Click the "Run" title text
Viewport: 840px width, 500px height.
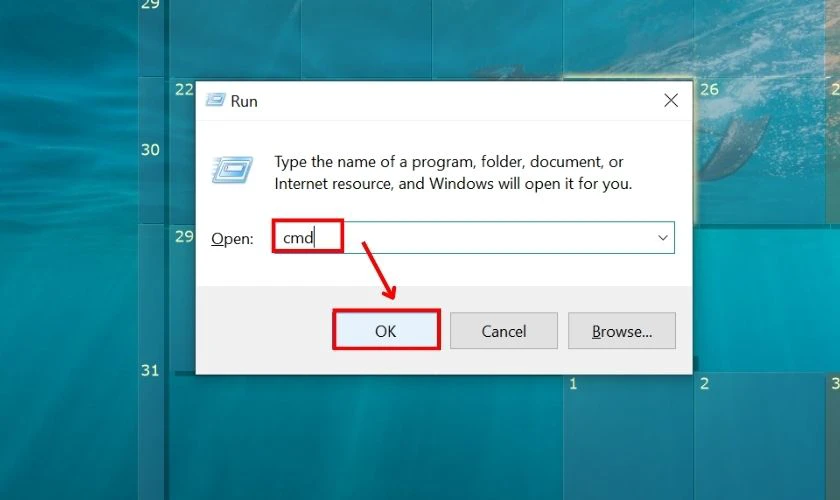pyautogui.click(x=244, y=101)
